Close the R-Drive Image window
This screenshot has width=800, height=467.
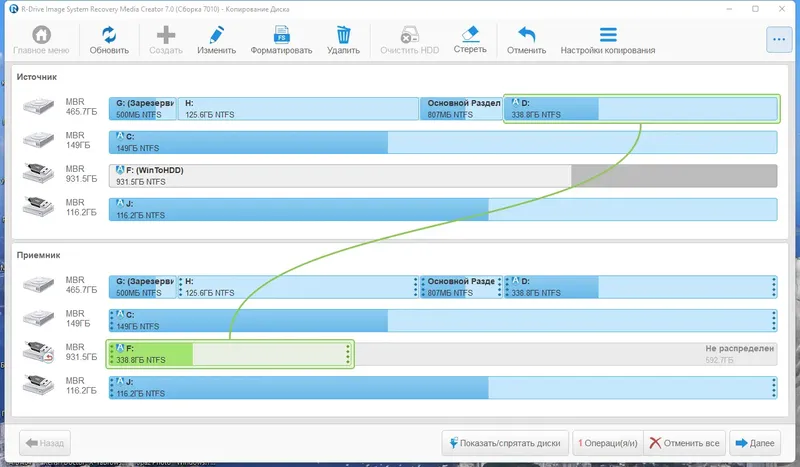tap(782, 9)
